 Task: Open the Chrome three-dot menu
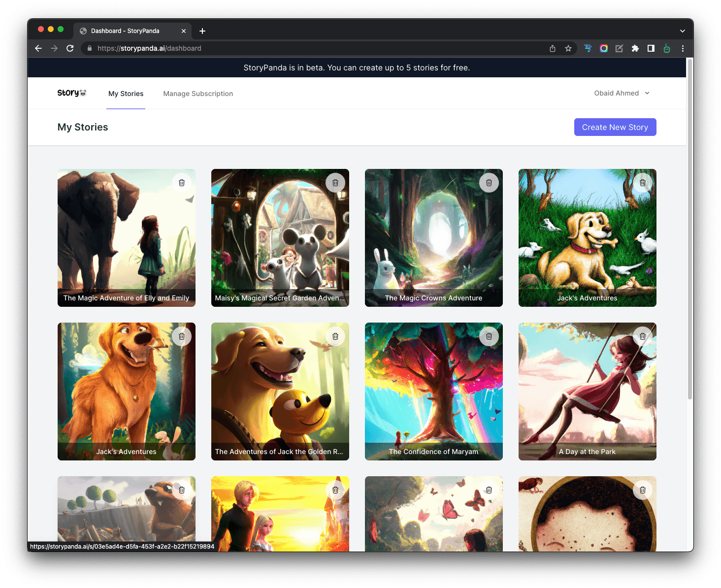[x=683, y=48]
